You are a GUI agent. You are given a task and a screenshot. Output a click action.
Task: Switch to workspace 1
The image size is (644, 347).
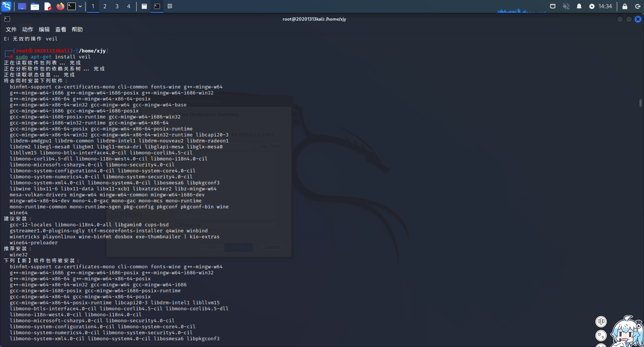point(93,6)
